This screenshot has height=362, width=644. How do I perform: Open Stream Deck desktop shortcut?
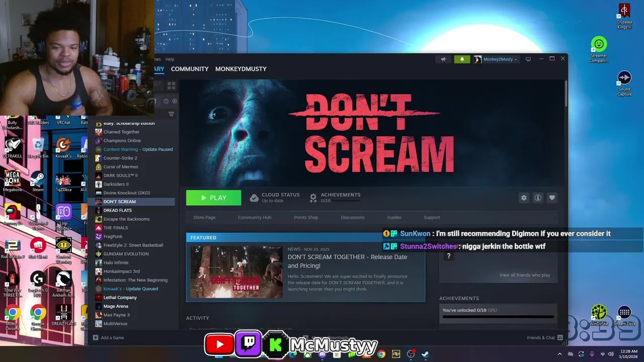pos(624,315)
